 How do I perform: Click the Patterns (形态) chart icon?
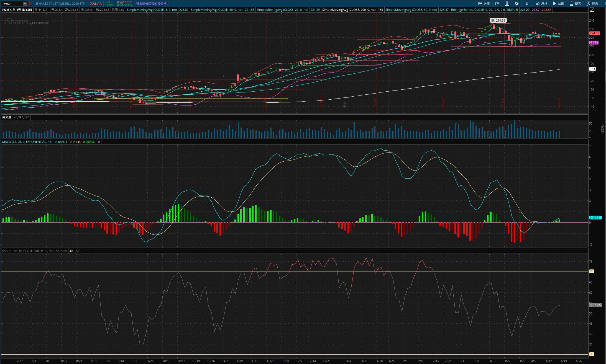click(592, 4)
